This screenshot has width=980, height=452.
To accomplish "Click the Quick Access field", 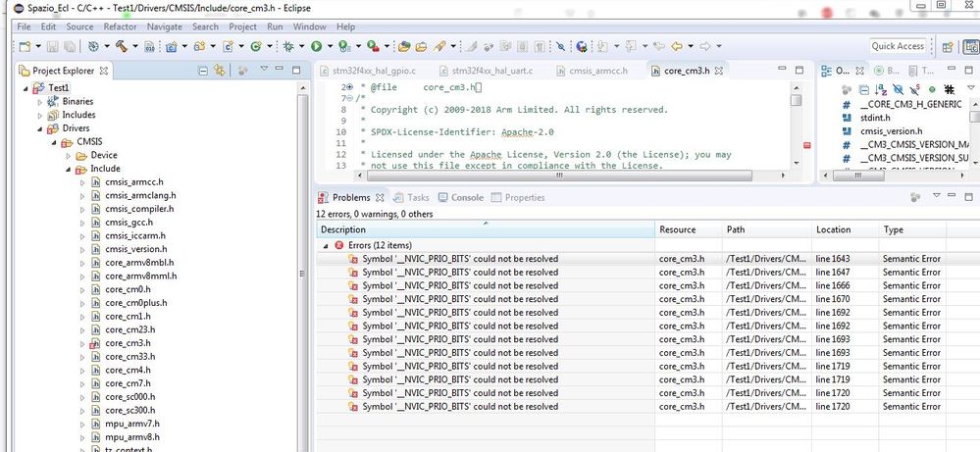I will coord(898,46).
